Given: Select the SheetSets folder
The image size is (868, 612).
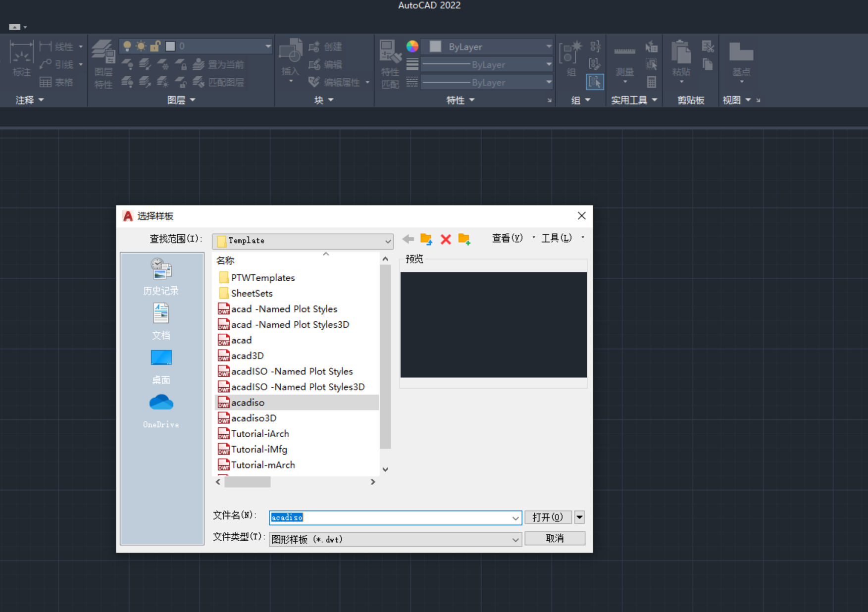Looking at the screenshot, I should pyautogui.click(x=246, y=293).
